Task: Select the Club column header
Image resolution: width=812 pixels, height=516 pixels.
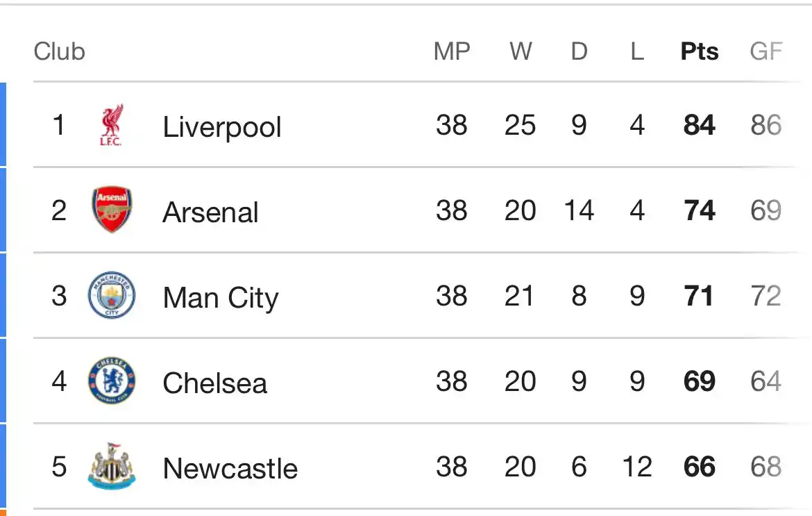Action: click(60, 51)
